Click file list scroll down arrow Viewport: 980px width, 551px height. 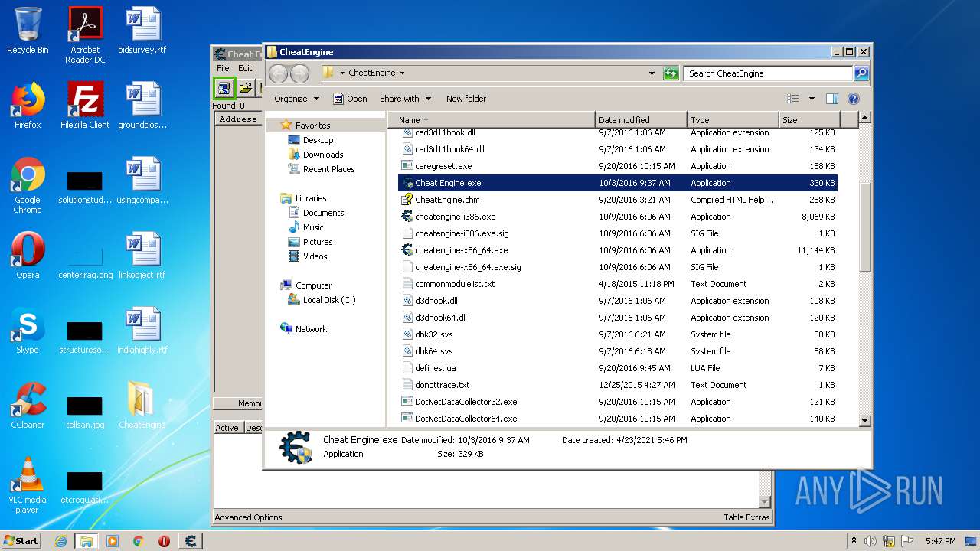click(864, 420)
